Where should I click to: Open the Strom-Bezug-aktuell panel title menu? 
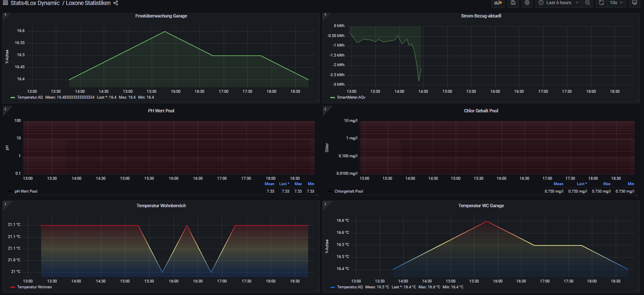coord(481,16)
